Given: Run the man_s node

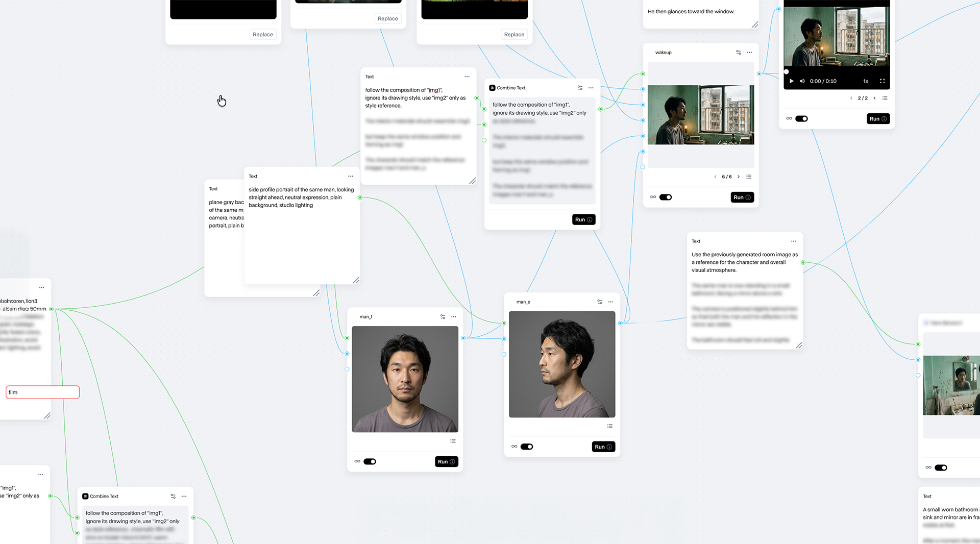Looking at the screenshot, I should pos(603,447).
